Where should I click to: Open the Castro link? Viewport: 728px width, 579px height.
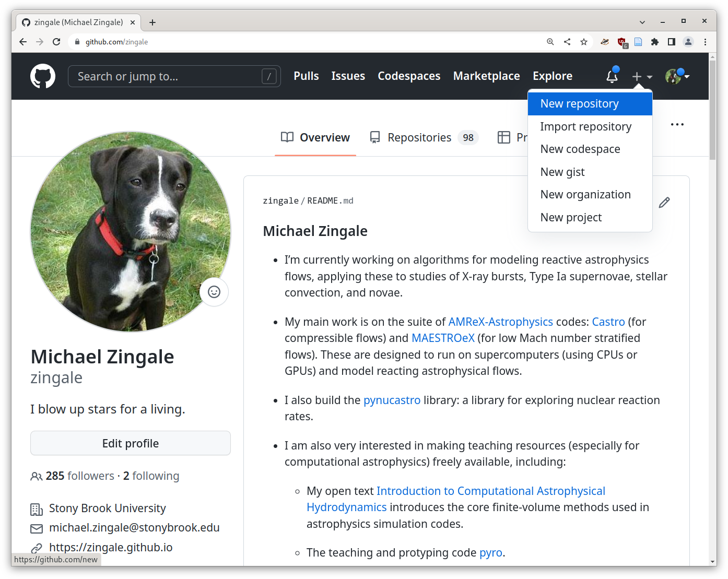tap(608, 322)
